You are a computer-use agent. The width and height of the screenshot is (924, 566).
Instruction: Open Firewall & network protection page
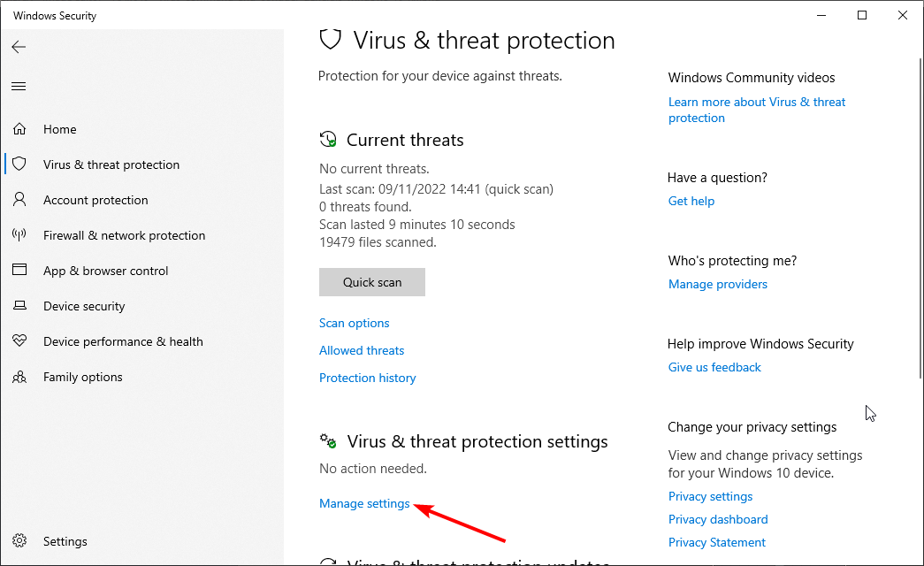[x=124, y=235]
